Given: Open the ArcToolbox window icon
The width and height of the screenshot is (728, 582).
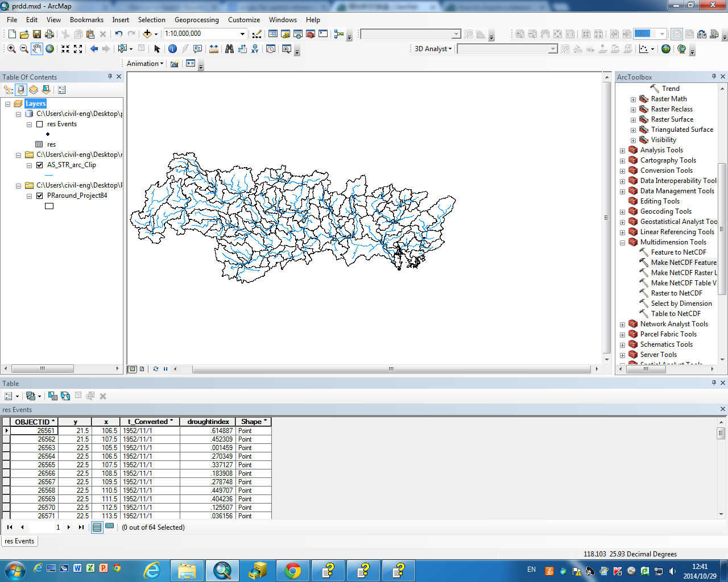Looking at the screenshot, I should (x=311, y=34).
